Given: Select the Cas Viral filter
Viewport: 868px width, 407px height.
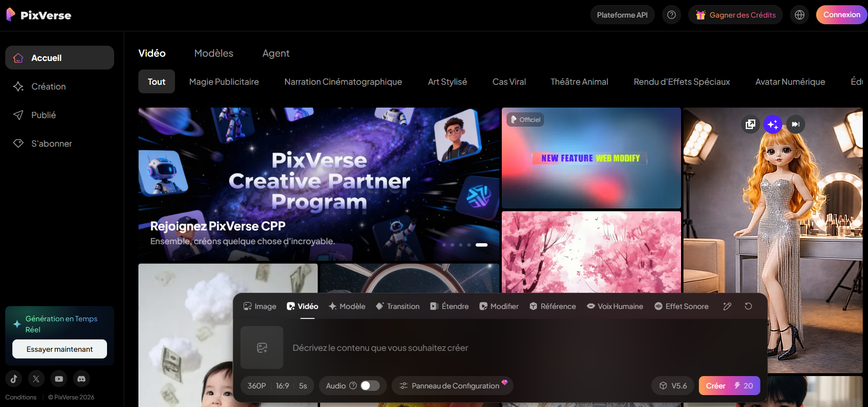Looking at the screenshot, I should coord(509,81).
